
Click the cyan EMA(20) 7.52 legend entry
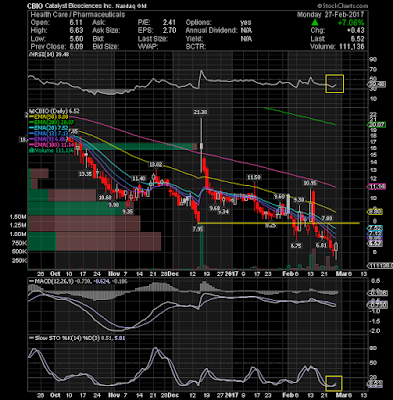[49, 128]
